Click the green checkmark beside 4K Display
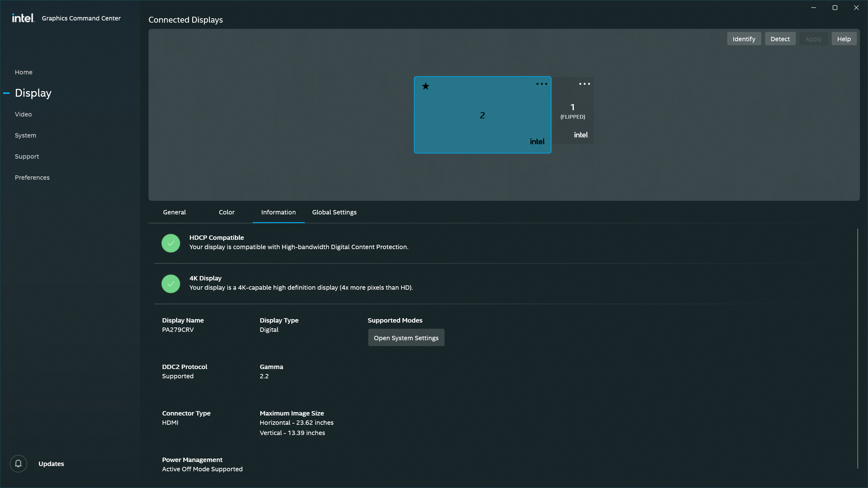868x488 pixels. [170, 284]
